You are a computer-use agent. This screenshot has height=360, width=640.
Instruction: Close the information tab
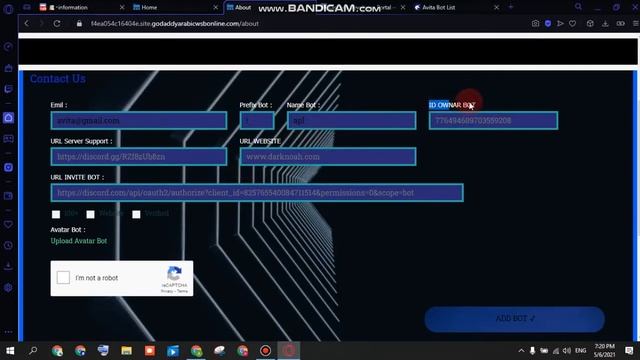coord(122,7)
